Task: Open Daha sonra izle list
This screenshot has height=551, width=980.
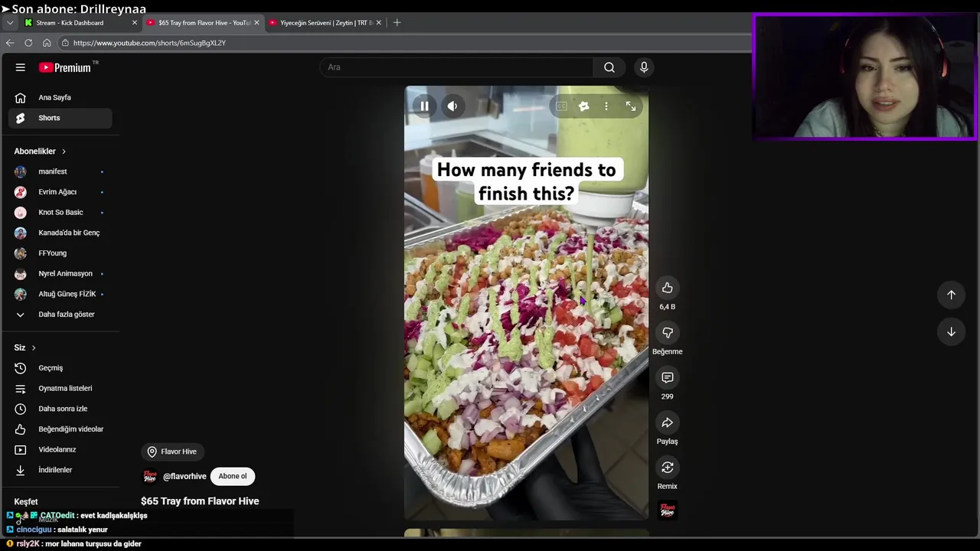Action: (x=60, y=409)
